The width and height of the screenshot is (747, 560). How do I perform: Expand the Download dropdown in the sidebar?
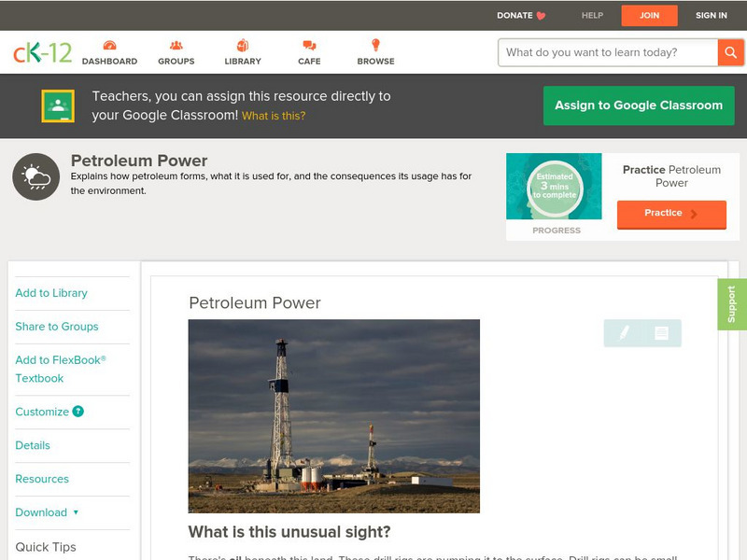pyautogui.click(x=46, y=512)
